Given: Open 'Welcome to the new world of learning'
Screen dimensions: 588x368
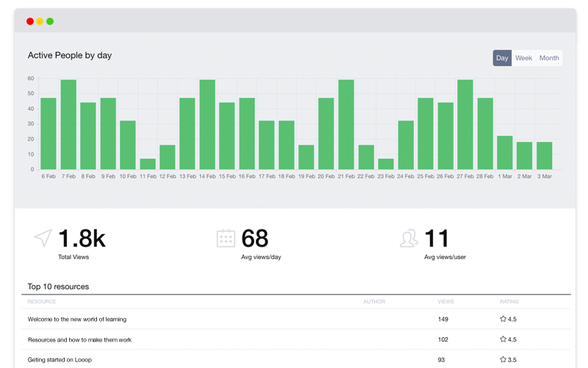Looking at the screenshot, I should (77, 319).
